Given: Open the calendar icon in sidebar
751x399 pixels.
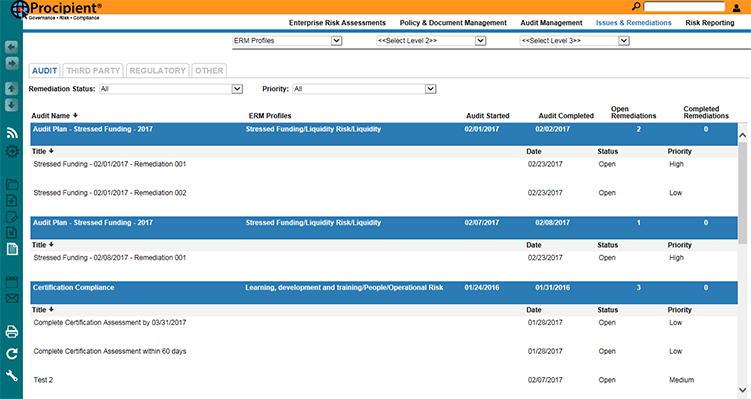Looking at the screenshot, I should click(11, 282).
